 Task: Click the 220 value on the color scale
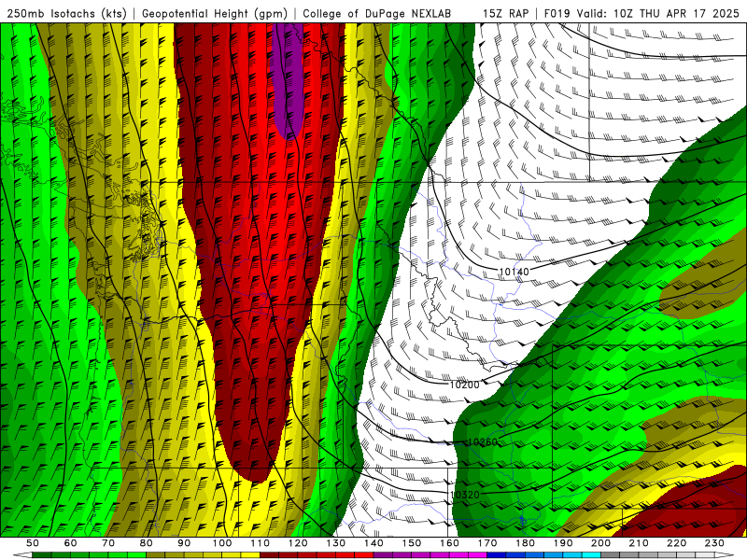[677, 543]
